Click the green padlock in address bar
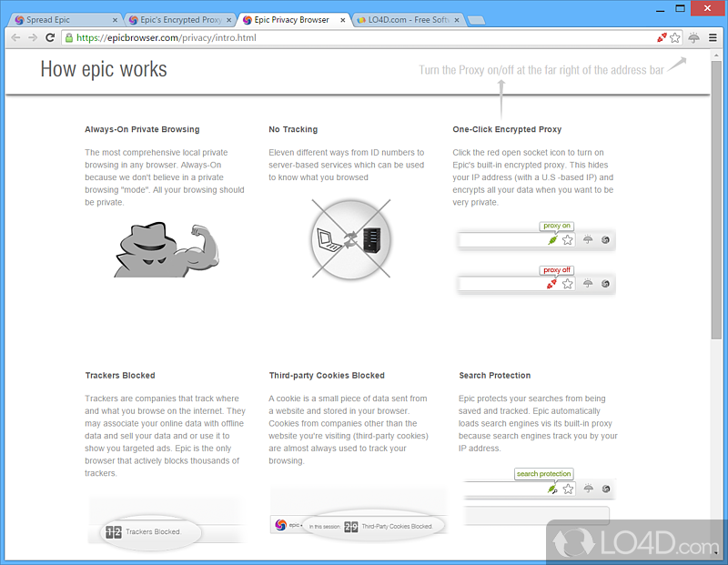Image resolution: width=728 pixels, height=565 pixels. coord(69,38)
